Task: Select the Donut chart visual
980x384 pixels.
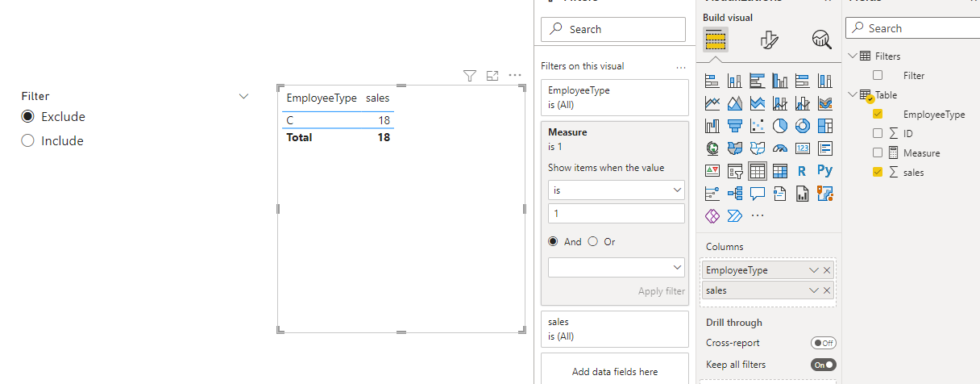Action: coord(803,126)
